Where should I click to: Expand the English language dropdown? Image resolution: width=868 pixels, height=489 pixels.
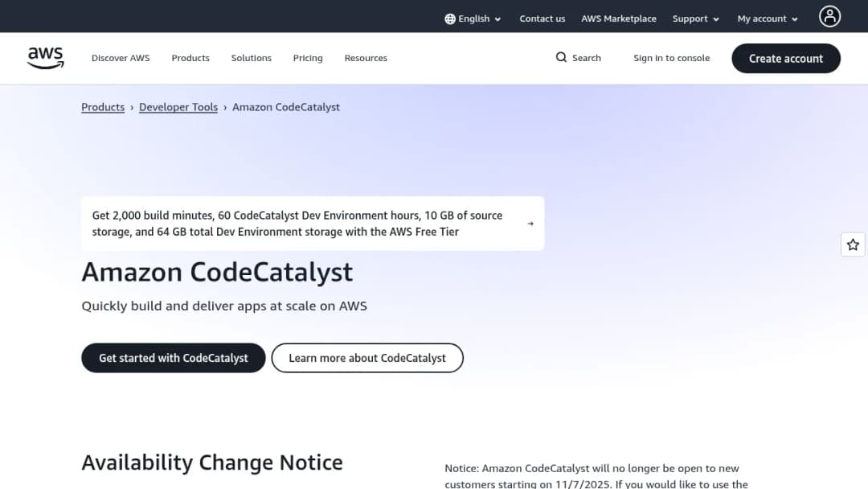point(473,18)
